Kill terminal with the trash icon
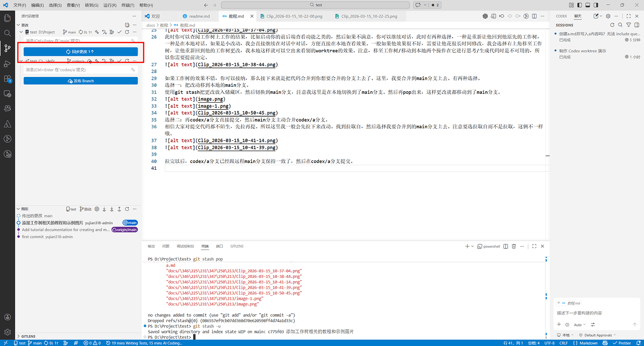The height and width of the screenshot is (346, 644). pyautogui.click(x=514, y=246)
